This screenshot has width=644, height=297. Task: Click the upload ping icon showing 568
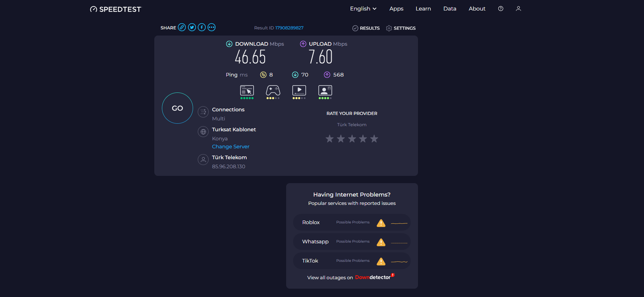pos(327,75)
